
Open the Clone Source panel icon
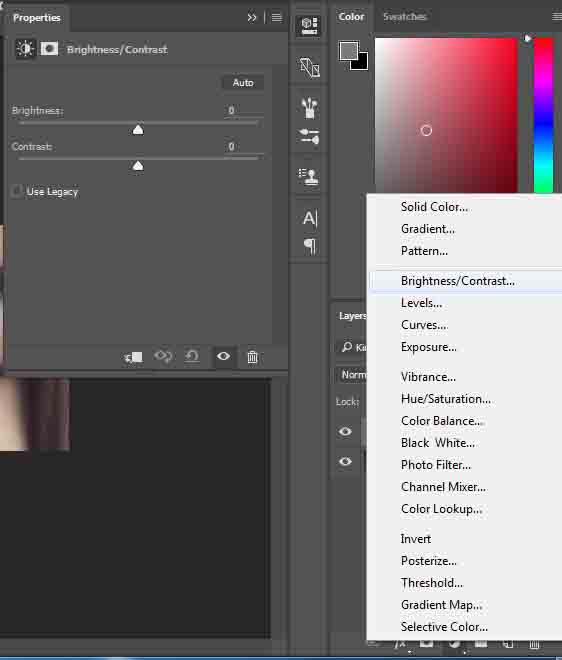coord(309,177)
